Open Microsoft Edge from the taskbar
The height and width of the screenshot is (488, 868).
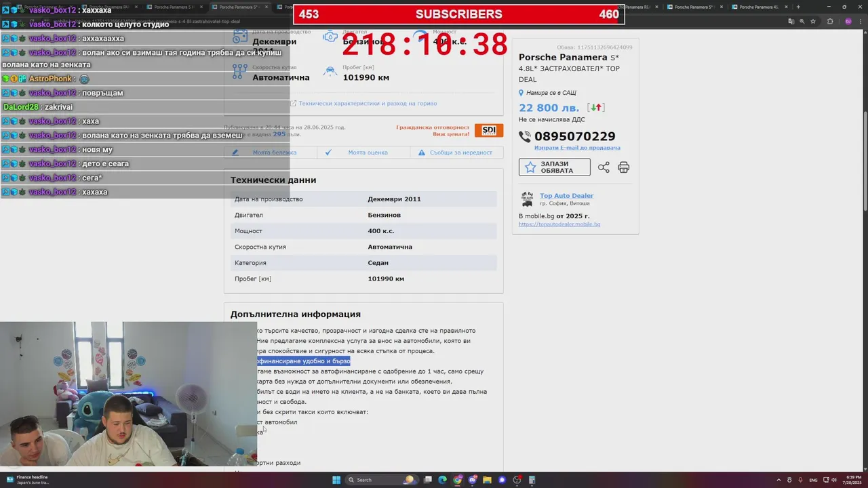[x=443, y=480]
